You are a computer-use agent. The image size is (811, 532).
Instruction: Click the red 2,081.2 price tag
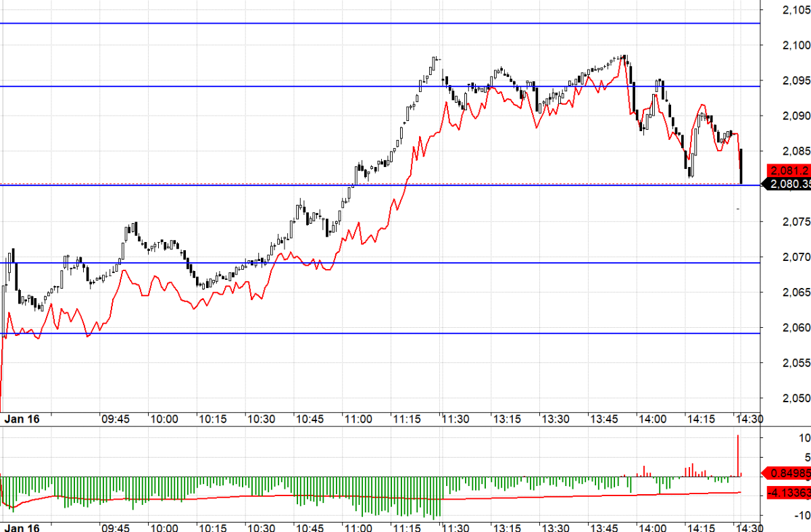[789, 170]
